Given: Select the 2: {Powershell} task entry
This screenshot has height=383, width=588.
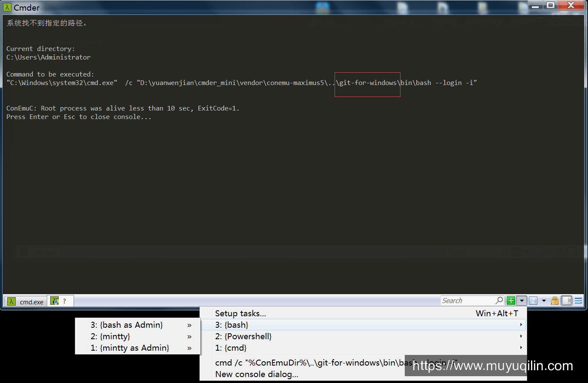Looking at the screenshot, I should [364, 336].
